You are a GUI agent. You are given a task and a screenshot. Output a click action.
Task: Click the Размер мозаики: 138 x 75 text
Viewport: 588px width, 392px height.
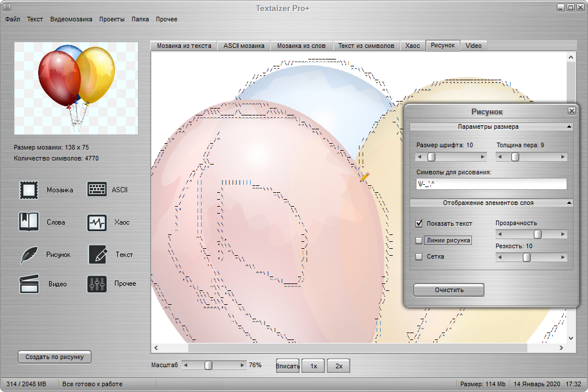click(x=51, y=147)
